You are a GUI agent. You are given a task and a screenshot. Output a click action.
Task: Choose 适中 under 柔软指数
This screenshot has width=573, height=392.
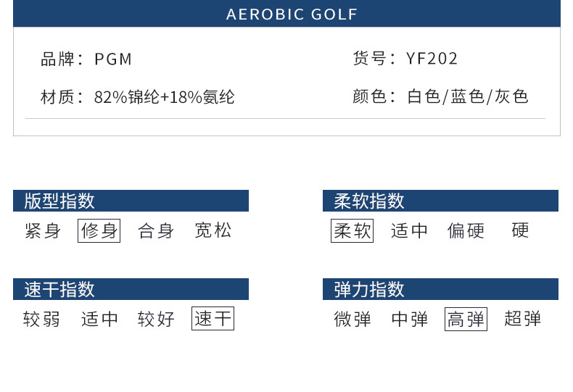pos(409,231)
